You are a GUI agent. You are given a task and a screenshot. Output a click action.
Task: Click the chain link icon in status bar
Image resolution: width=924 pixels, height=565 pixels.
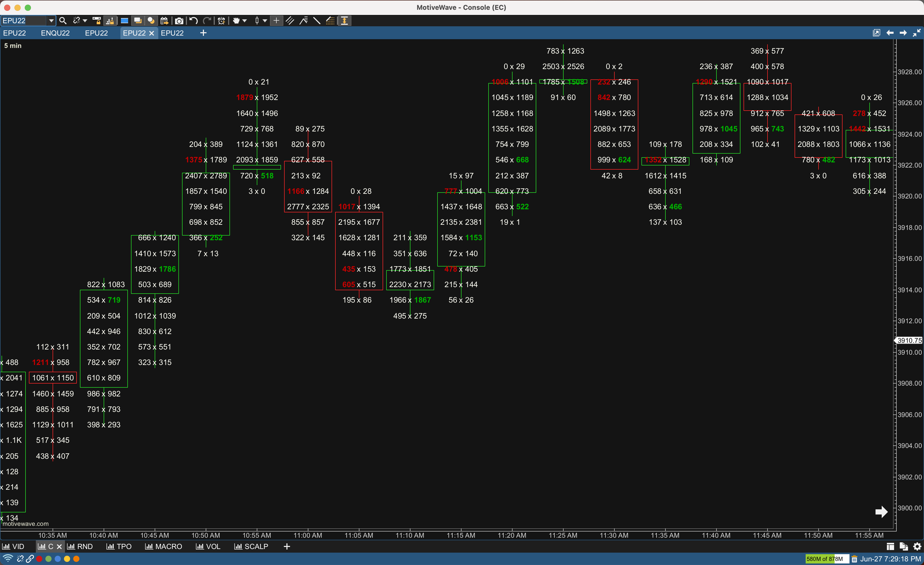(30, 559)
